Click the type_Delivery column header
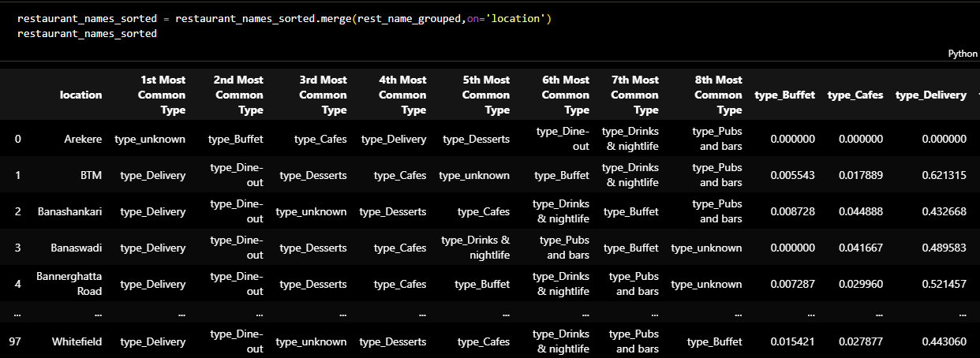 [x=930, y=95]
